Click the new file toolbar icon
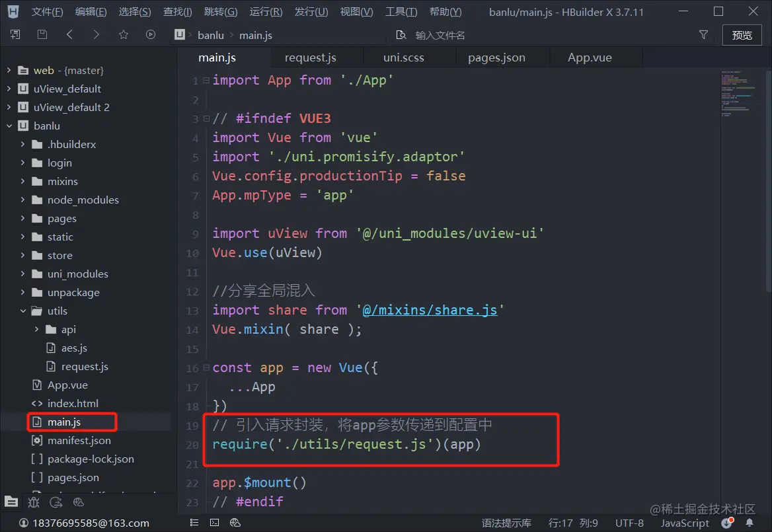The image size is (772, 532). point(15,34)
